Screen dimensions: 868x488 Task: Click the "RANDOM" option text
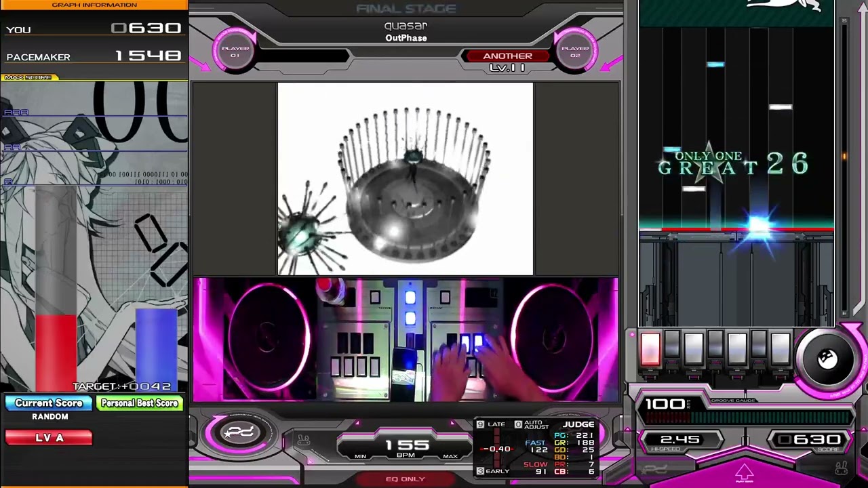click(x=50, y=417)
